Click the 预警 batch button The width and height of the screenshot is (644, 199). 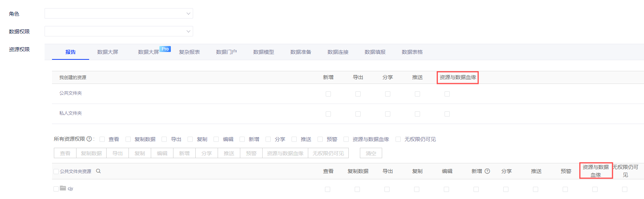pyautogui.click(x=251, y=153)
